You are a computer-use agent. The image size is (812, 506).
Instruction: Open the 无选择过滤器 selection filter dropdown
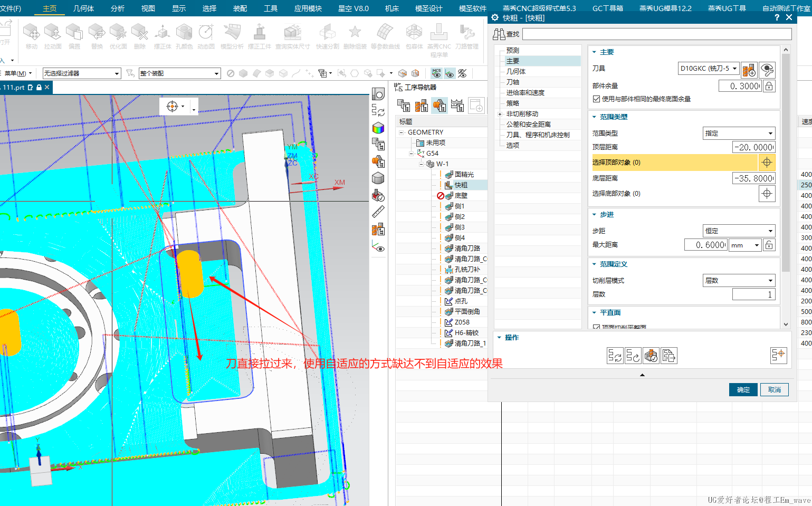pos(82,73)
